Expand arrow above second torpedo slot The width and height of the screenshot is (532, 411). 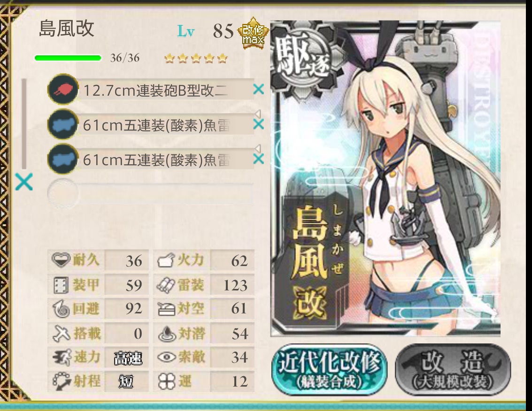coord(257,148)
